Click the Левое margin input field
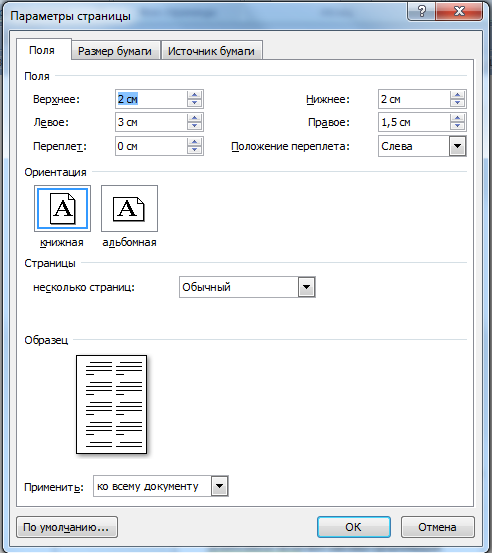This screenshot has height=553, width=492. (x=151, y=122)
